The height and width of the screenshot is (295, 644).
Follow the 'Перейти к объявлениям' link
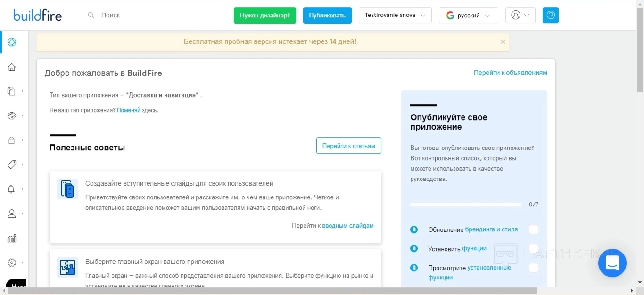coord(511,73)
